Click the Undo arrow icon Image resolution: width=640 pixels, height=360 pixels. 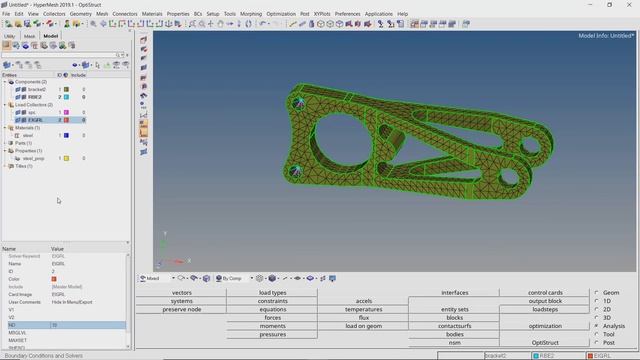263,24
